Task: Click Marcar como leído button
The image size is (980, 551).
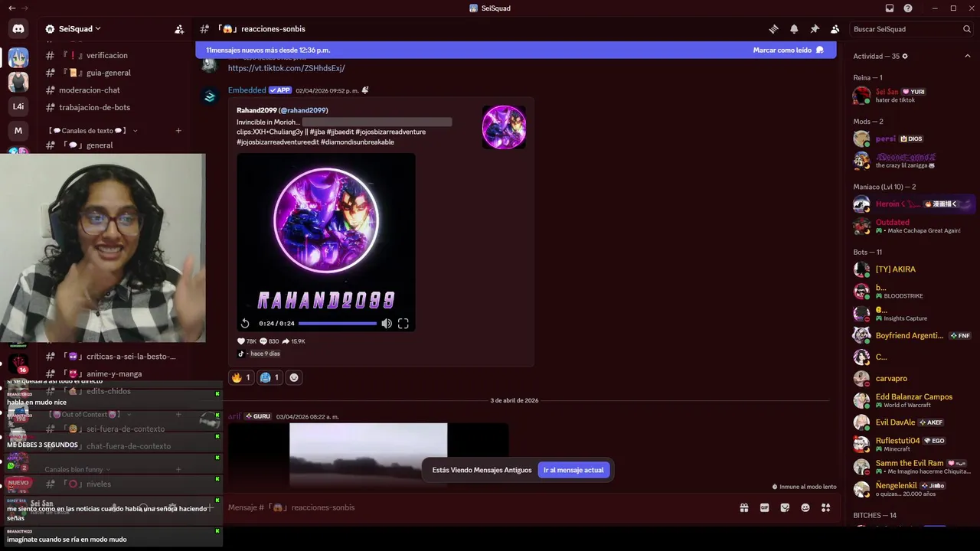Action: (788, 51)
